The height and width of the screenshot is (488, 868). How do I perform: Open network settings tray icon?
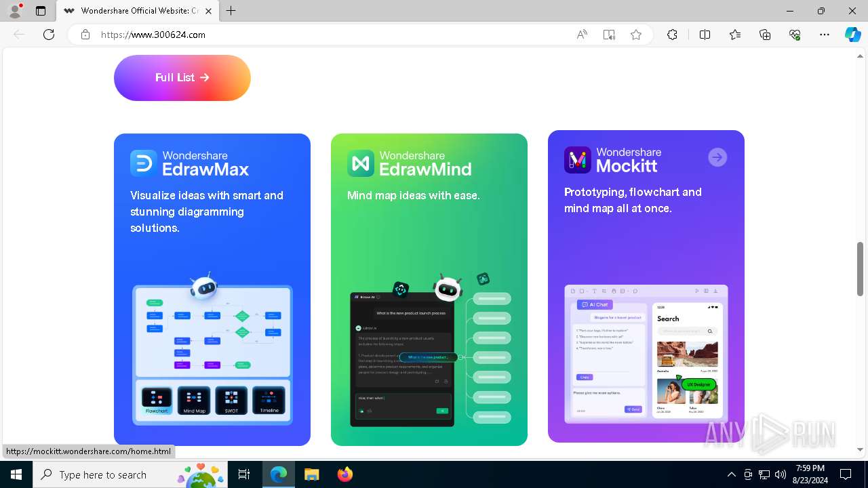764,474
